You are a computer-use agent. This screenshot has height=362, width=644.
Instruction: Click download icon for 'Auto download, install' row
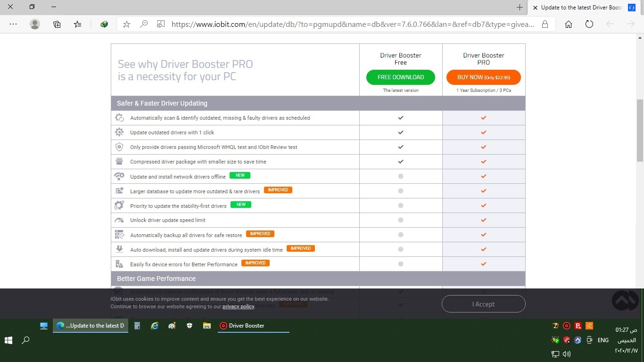click(x=119, y=249)
